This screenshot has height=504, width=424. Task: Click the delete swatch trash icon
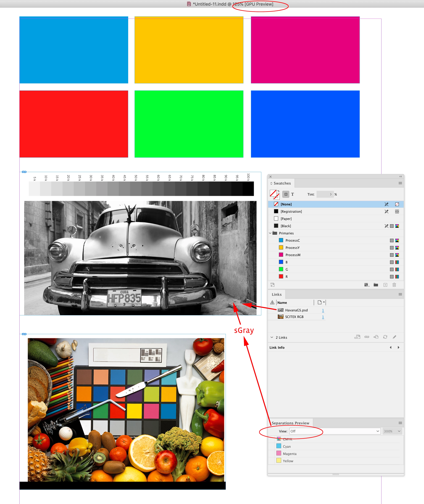[394, 285]
